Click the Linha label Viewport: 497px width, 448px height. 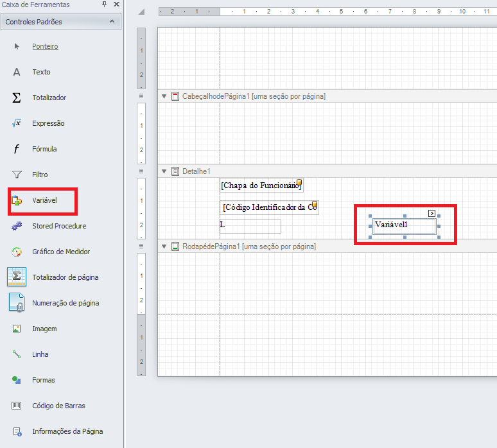tap(40, 354)
